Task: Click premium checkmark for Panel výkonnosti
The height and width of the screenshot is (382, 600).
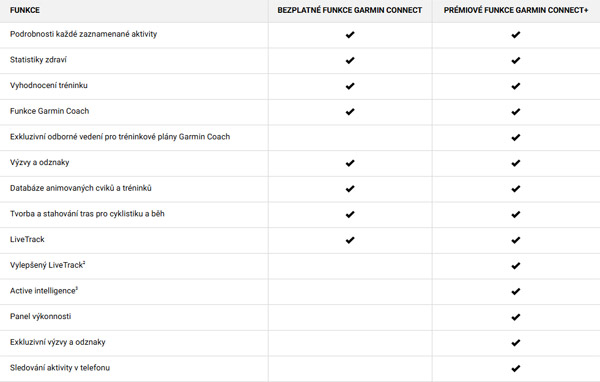Action: point(515,317)
